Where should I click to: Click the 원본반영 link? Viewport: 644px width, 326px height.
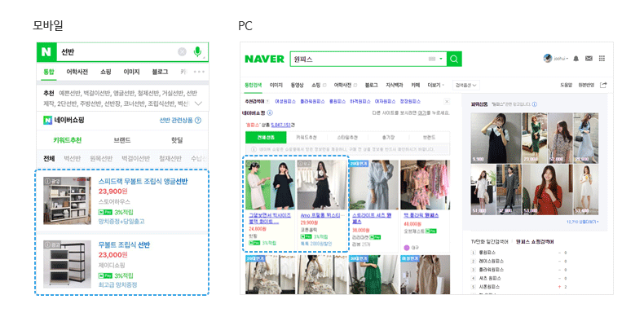pos(586,85)
